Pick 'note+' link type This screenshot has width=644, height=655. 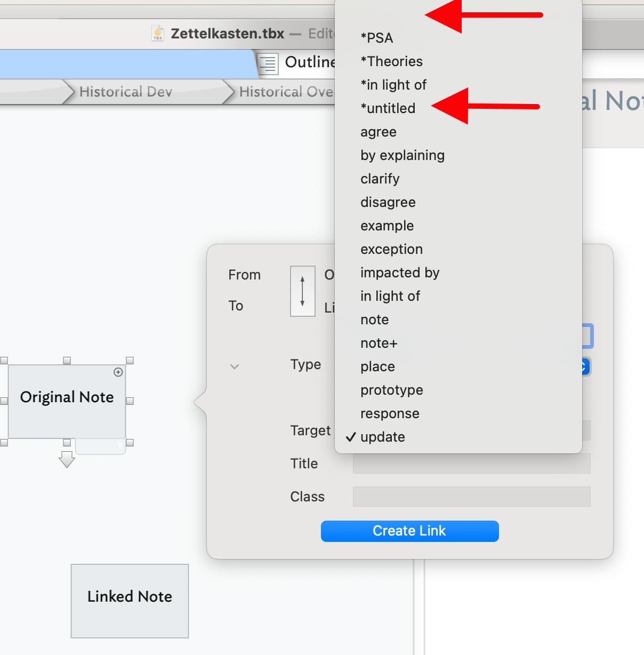click(379, 343)
